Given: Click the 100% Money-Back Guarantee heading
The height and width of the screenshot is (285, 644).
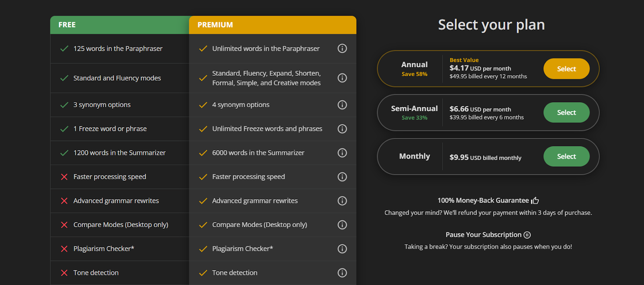Looking at the screenshot, I should coord(483,200).
